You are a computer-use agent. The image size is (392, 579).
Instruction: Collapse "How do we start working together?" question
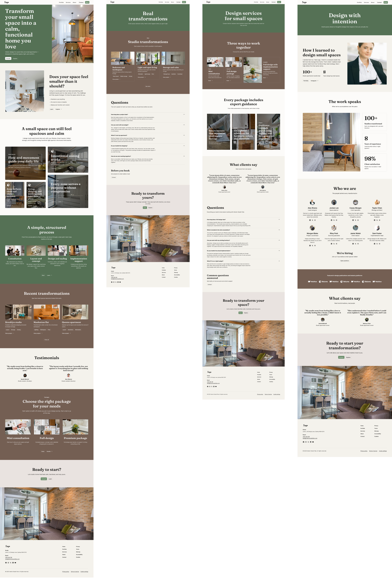148,157
